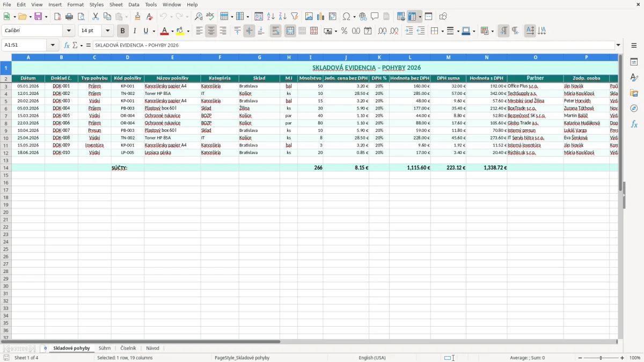Open the Format menu
The height and width of the screenshot is (362, 644).
pos(76,4)
